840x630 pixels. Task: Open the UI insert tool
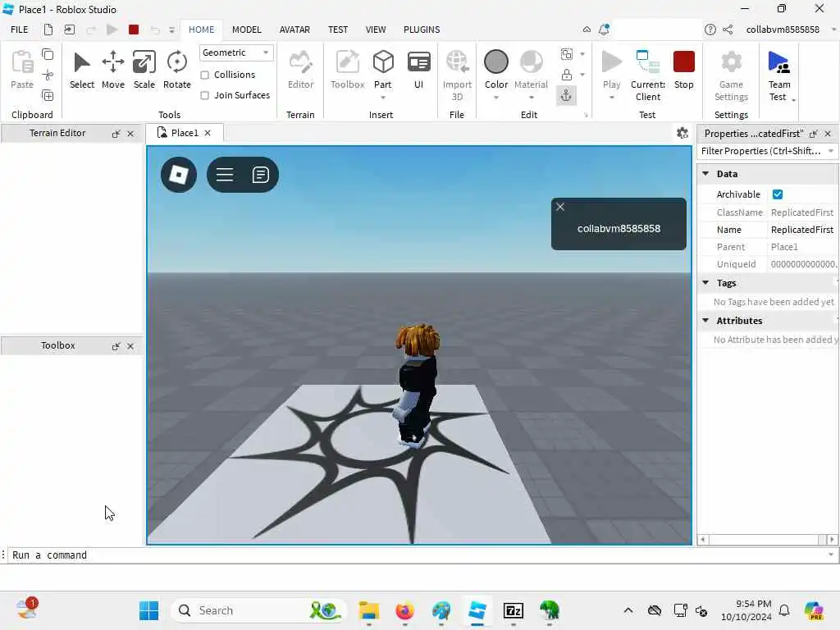click(418, 70)
